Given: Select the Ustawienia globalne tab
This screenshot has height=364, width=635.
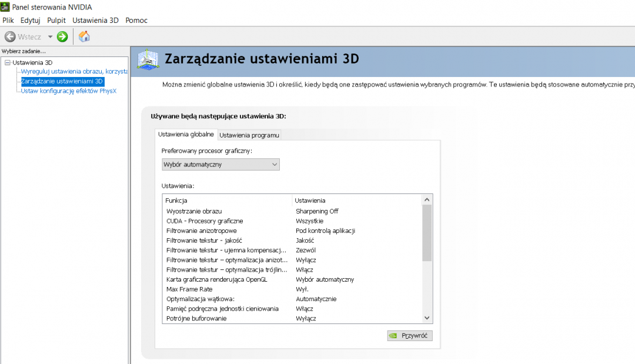Looking at the screenshot, I should (x=186, y=134).
